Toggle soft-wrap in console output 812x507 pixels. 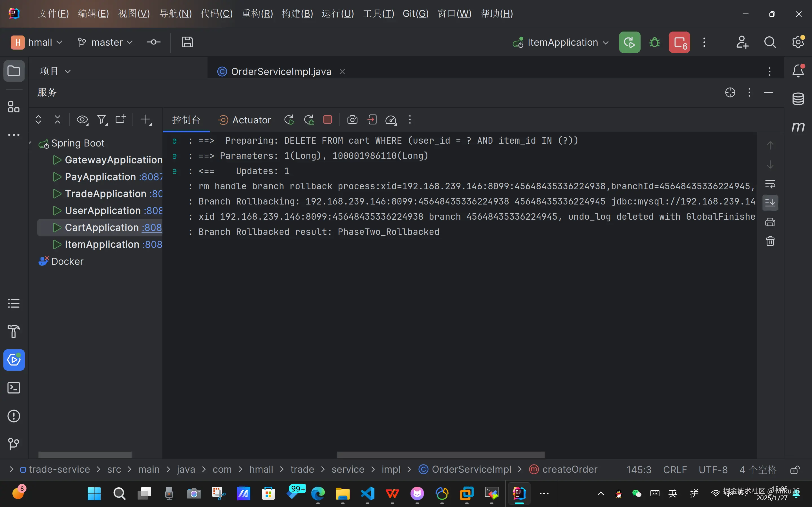[770, 184]
